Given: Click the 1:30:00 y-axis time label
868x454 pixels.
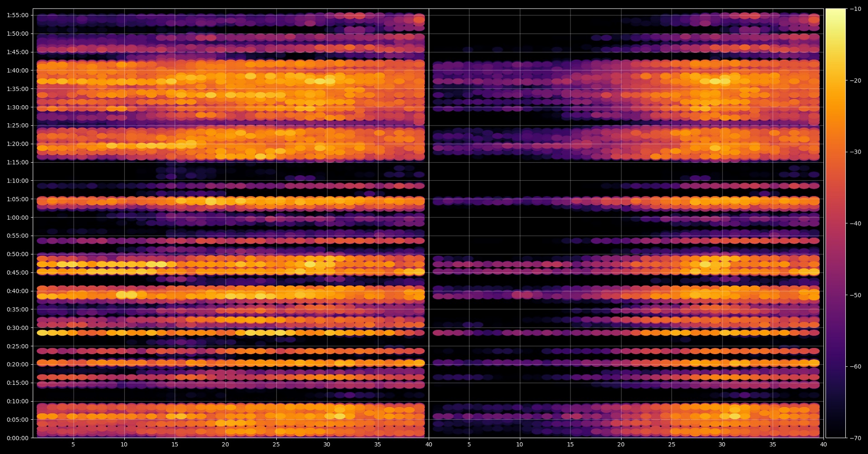Looking at the screenshot, I should [x=18, y=108].
